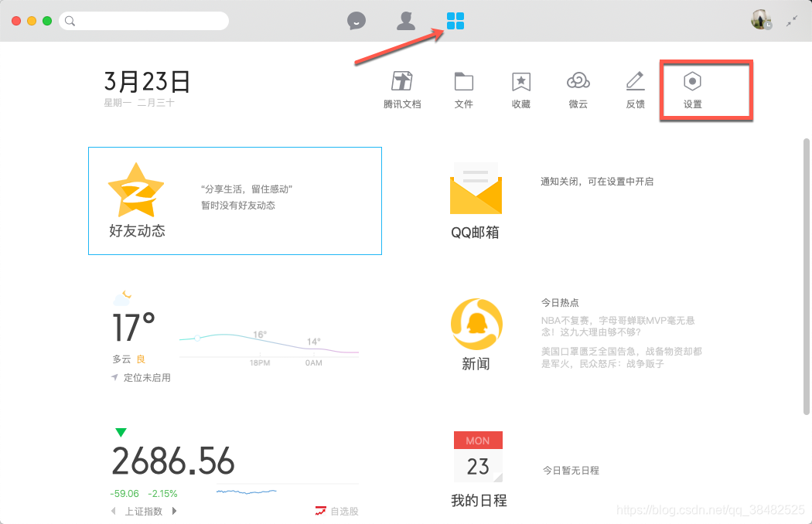Click the 新闻 label
Image resolution: width=812 pixels, height=524 pixels.
point(476,364)
